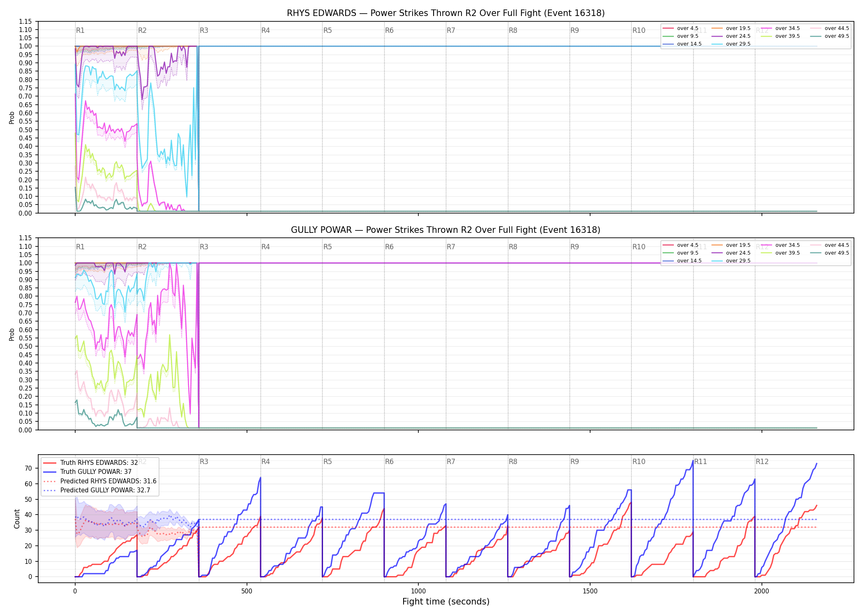Screen dimensions: 863x616
Task: Click the 'Fight time (seconds)' axis label
Action: (446, 602)
